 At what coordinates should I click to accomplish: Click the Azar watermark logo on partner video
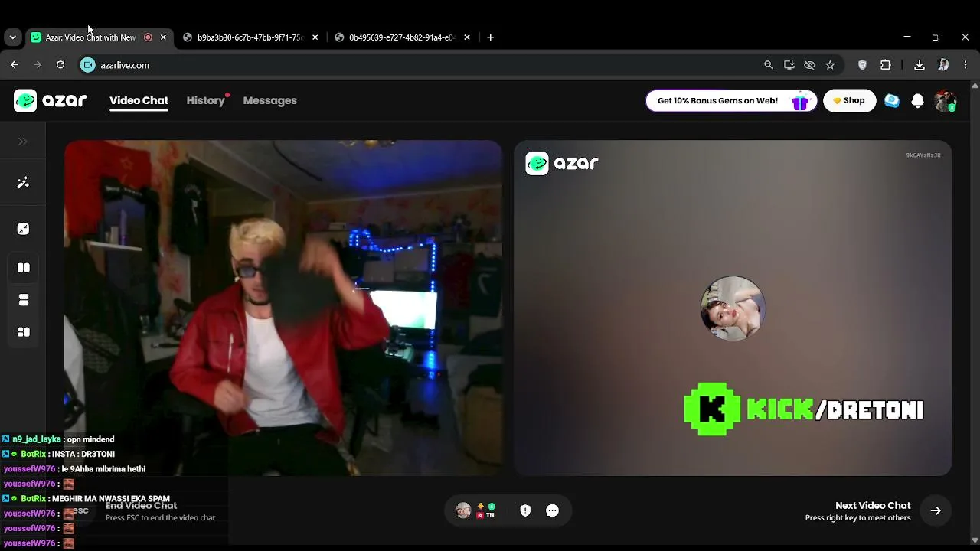[562, 163]
